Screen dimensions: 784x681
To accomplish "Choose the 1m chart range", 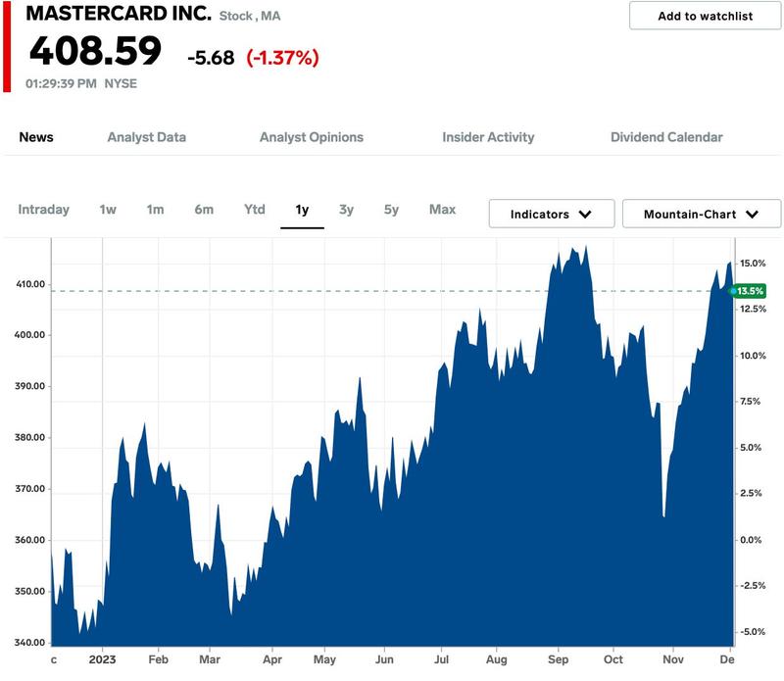I will pyautogui.click(x=155, y=210).
